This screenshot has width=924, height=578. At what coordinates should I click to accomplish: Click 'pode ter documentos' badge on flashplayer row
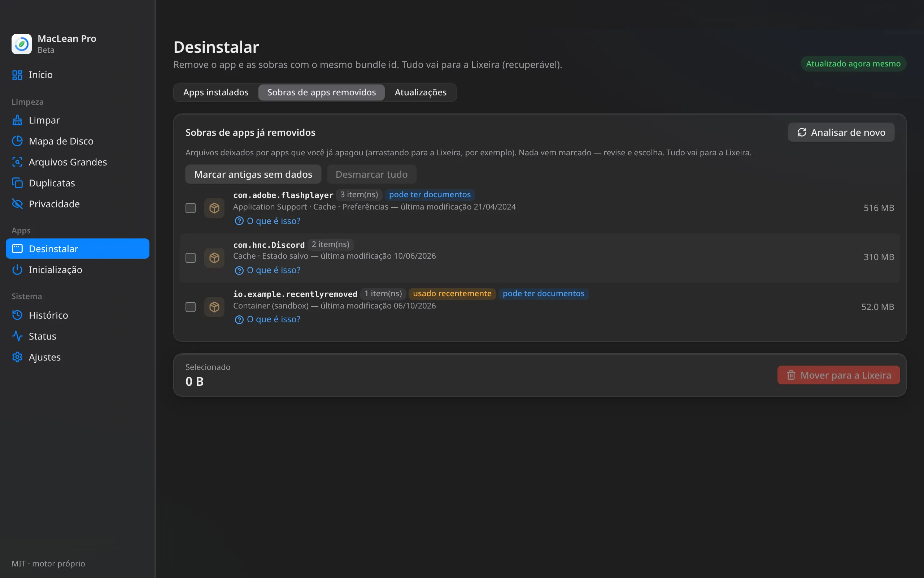click(430, 195)
